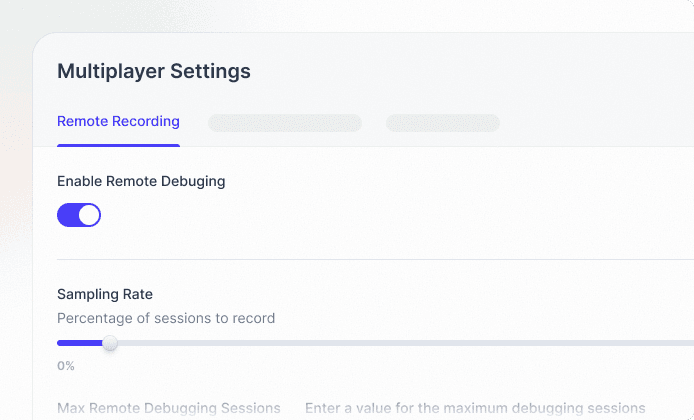This screenshot has height=420, width=694.
Task: Click the Multiplayer Settings heading
Action: point(154,71)
